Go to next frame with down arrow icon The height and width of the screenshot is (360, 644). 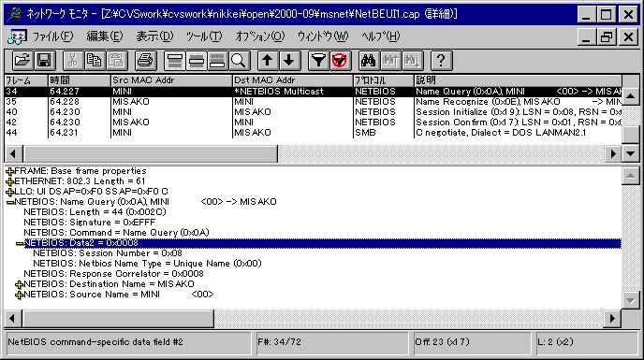pyautogui.click(x=289, y=61)
